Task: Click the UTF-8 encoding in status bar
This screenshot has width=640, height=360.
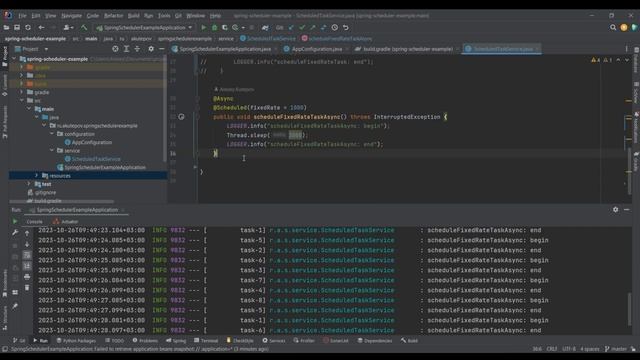Action: [x=569, y=349]
